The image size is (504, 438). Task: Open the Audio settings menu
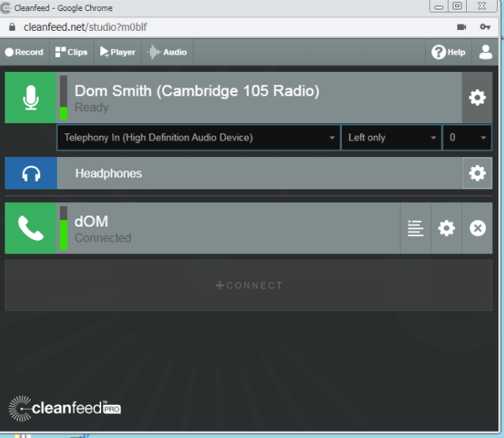click(x=167, y=52)
